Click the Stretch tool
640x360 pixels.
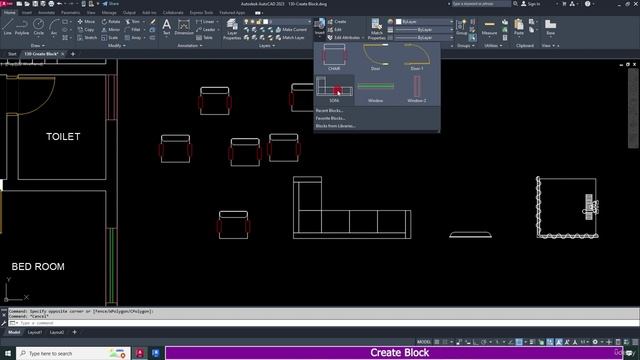click(x=87, y=38)
